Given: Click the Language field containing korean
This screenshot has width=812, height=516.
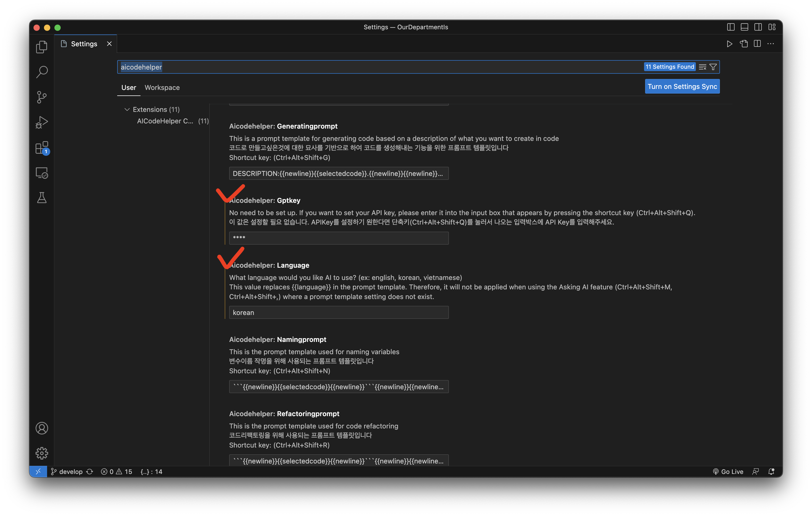Looking at the screenshot, I should 339,312.
